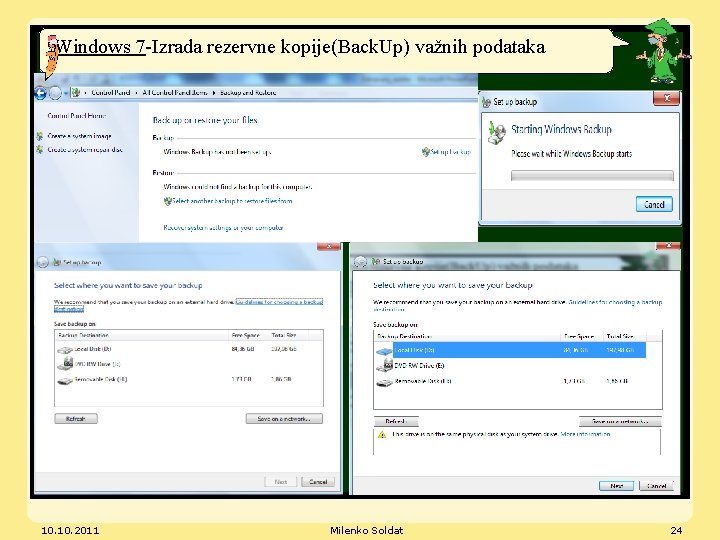Screen dimensions: 720x540
Task: Click Save on a network in right window
Action: point(620,422)
